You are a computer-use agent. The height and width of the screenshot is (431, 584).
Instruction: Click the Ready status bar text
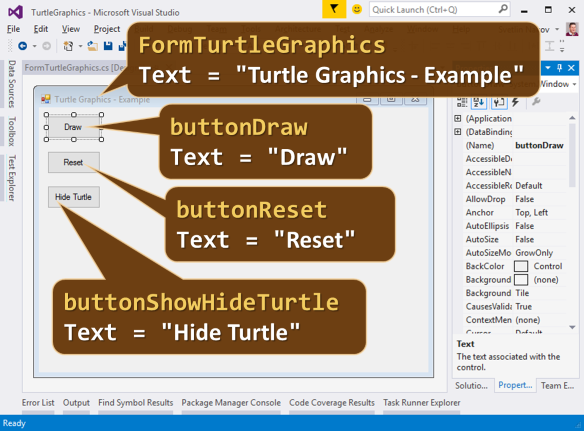coord(14,423)
